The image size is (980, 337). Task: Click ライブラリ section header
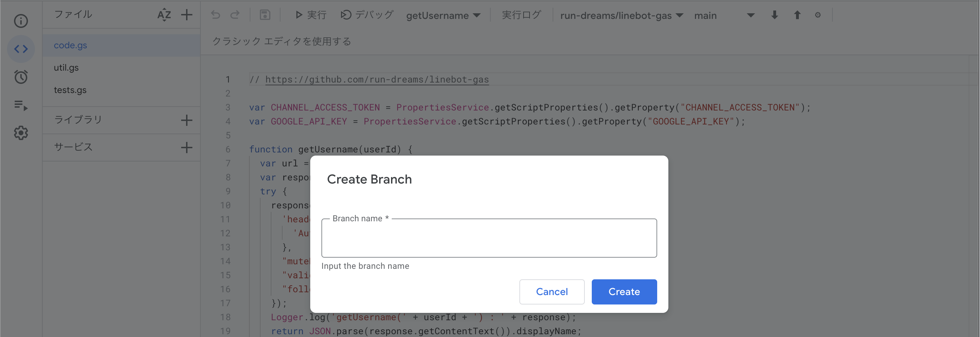78,120
